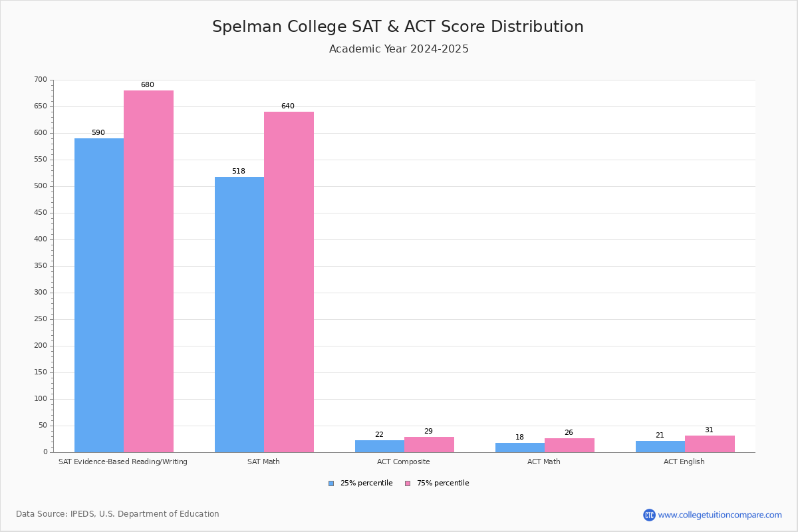This screenshot has height=532, width=798.
Task: Click the CTC logo icon
Action: (x=649, y=515)
